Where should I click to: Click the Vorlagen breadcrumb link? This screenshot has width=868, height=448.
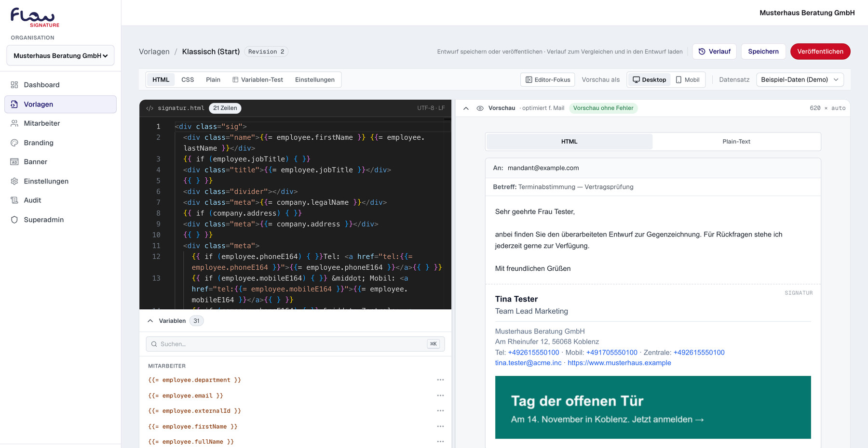click(x=154, y=52)
